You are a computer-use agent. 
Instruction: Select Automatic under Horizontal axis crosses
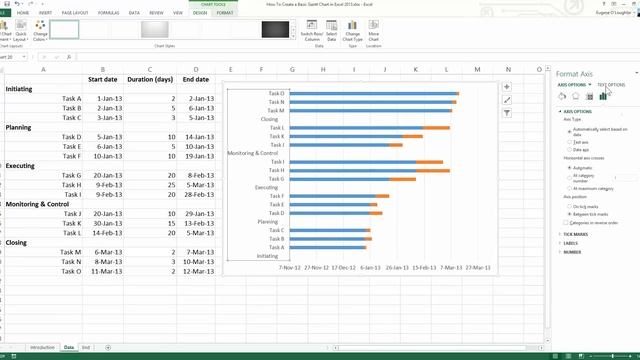point(569,168)
